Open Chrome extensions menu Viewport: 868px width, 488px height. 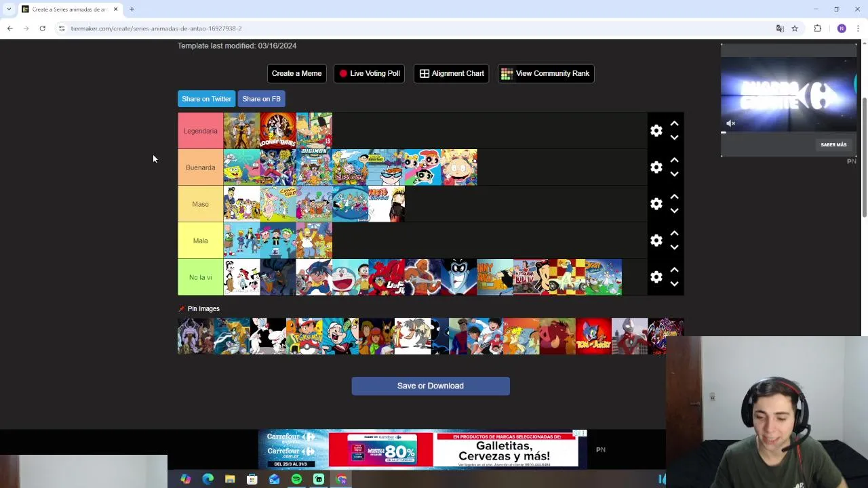[x=817, y=28]
